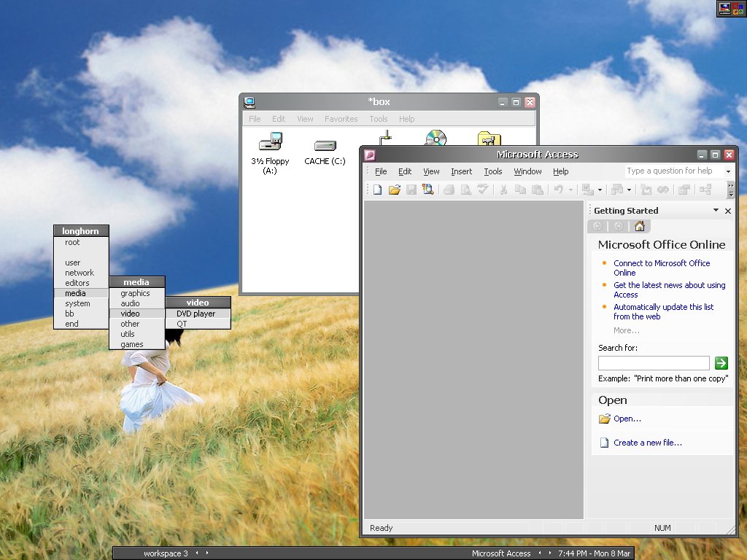
Task: Click the Home icon in Getting Started pane
Action: [x=640, y=226]
